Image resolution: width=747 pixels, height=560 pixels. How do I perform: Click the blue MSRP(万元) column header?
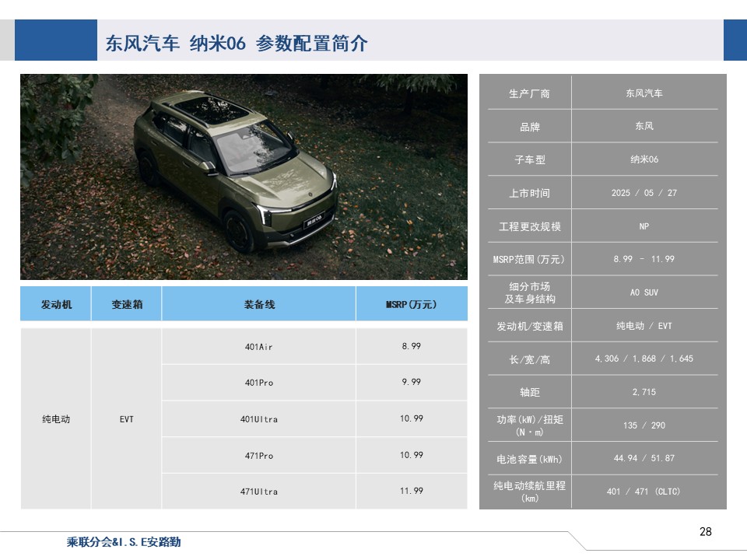[412, 304]
